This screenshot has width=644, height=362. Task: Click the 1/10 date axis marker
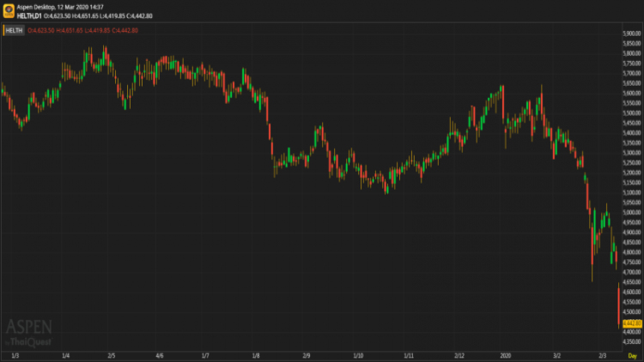(358, 355)
